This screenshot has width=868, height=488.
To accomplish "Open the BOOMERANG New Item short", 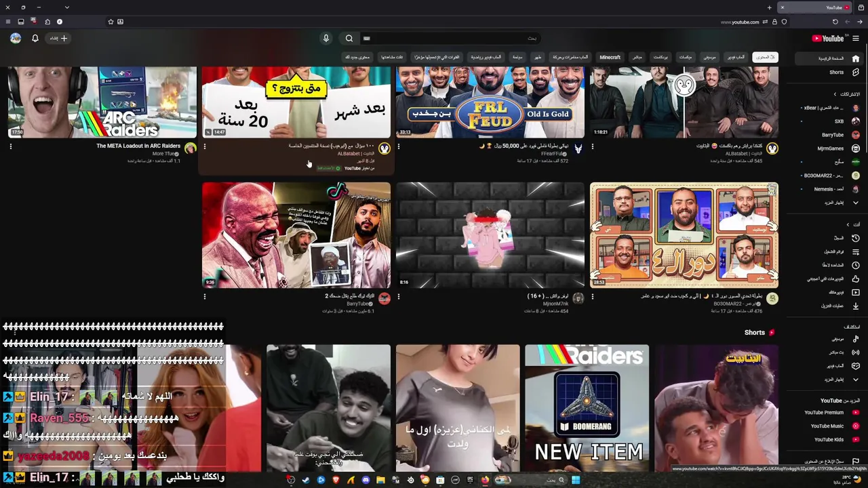I will click(587, 408).
